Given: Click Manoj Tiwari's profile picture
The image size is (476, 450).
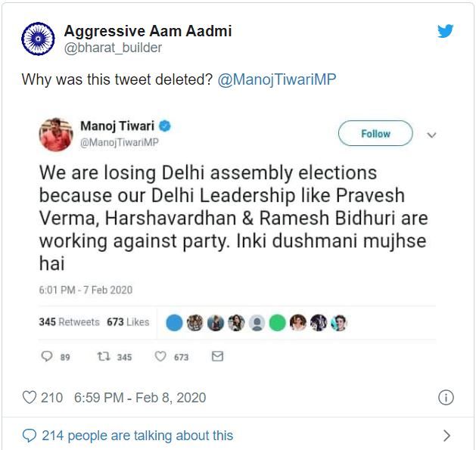Looking at the screenshot, I should (x=55, y=135).
